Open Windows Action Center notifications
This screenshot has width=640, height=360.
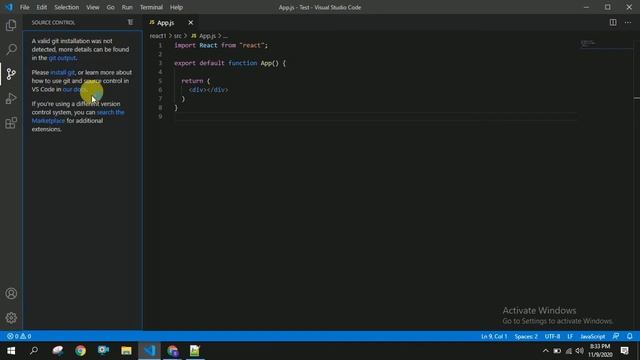tap(625, 351)
